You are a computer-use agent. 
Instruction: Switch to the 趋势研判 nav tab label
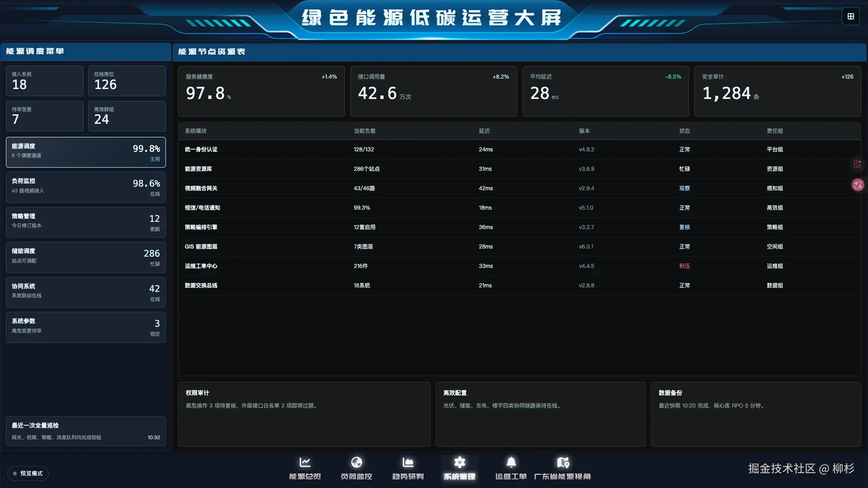[x=408, y=477]
